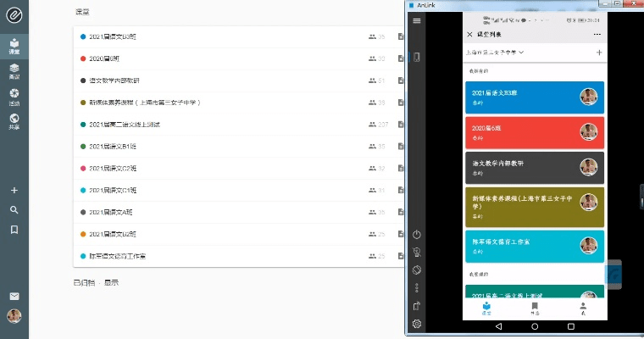This screenshot has width=644, height=339.
Task: Click the plus icon in left sidebar
Action: 14,191
